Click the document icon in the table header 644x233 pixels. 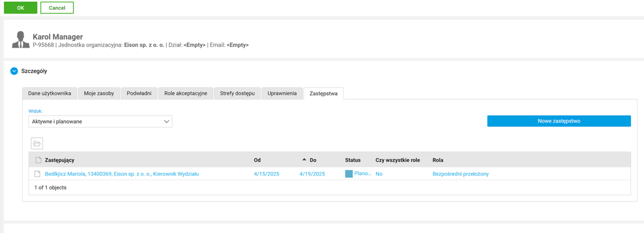coord(38,160)
